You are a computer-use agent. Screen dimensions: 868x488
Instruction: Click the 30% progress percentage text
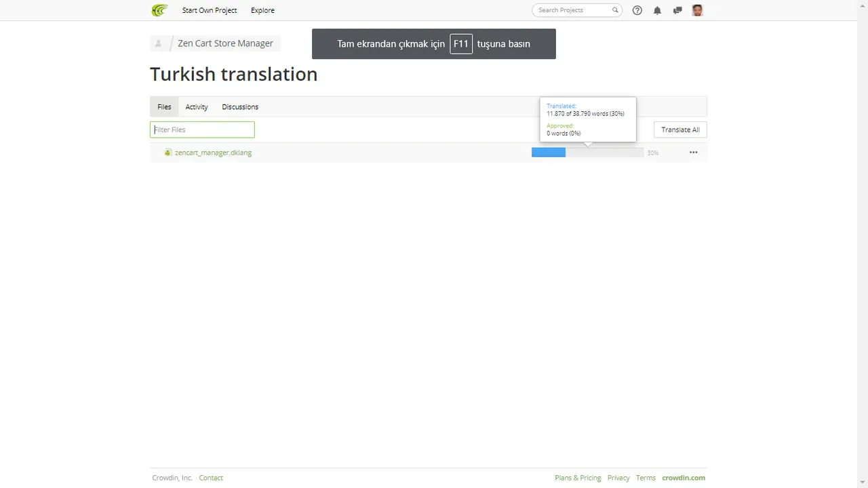click(652, 153)
